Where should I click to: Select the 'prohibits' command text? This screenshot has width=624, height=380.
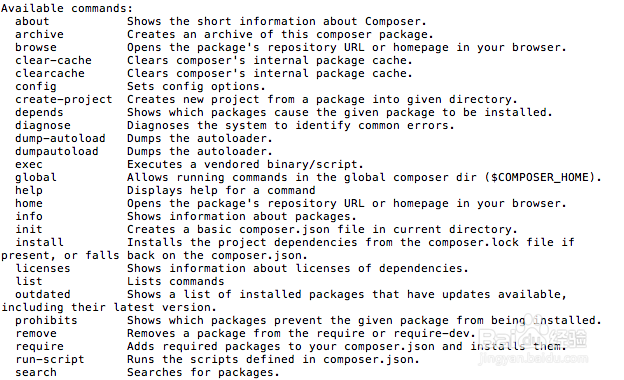click(x=46, y=321)
